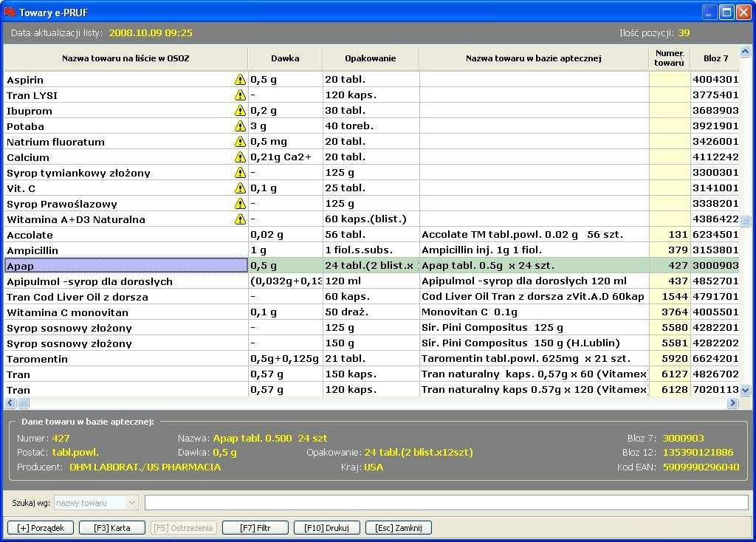Click warning icon in Syrop Prawoślazowy row
The image size is (756, 542).
[240, 204]
